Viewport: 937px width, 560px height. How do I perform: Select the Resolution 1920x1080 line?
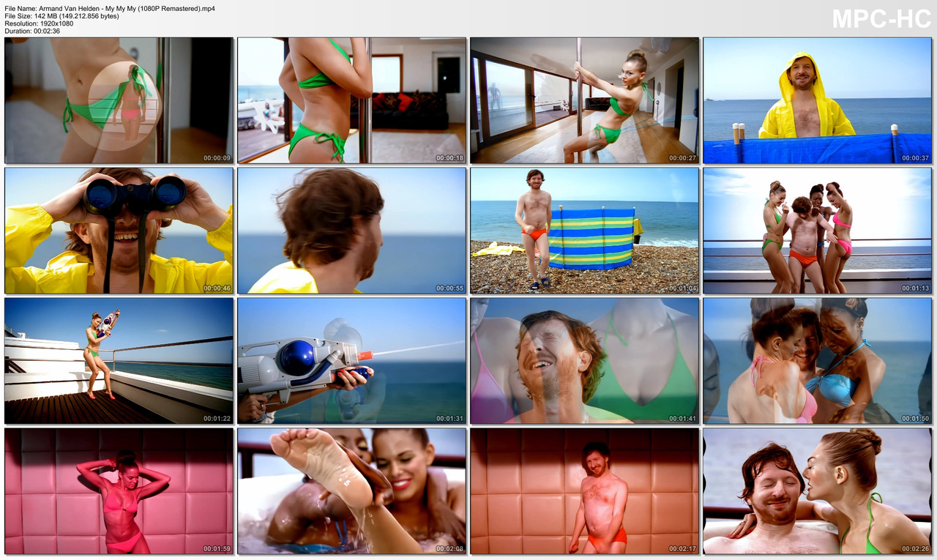(x=39, y=23)
